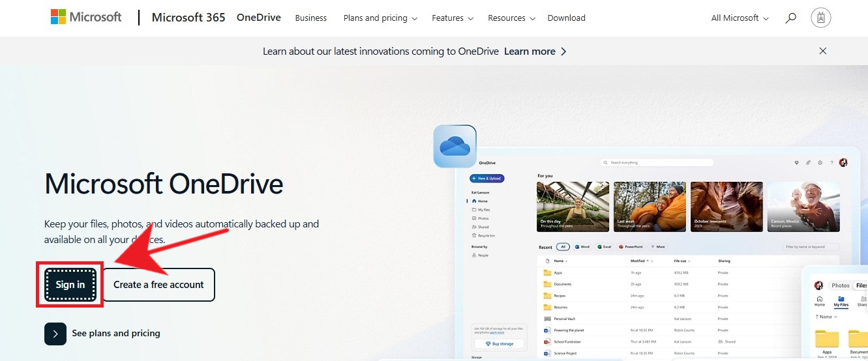Click the School Fundraiser PowerPoint file icon
868x361 pixels.
pos(548,341)
